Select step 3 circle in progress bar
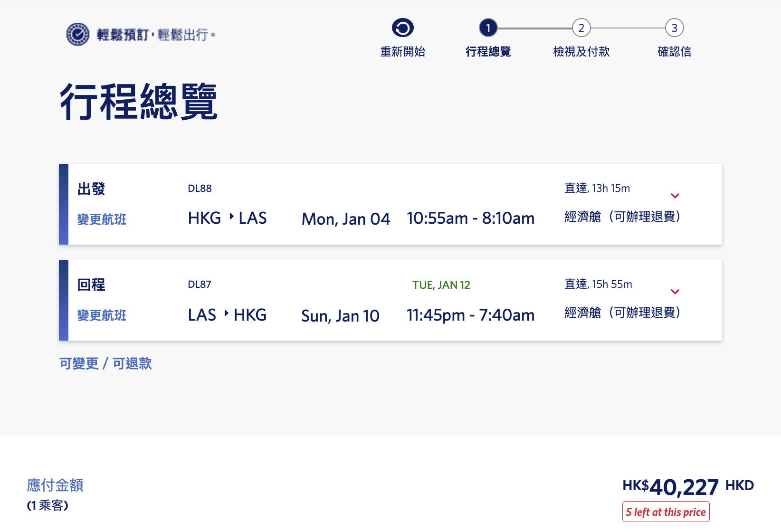The height and width of the screenshot is (532, 781). [674, 28]
